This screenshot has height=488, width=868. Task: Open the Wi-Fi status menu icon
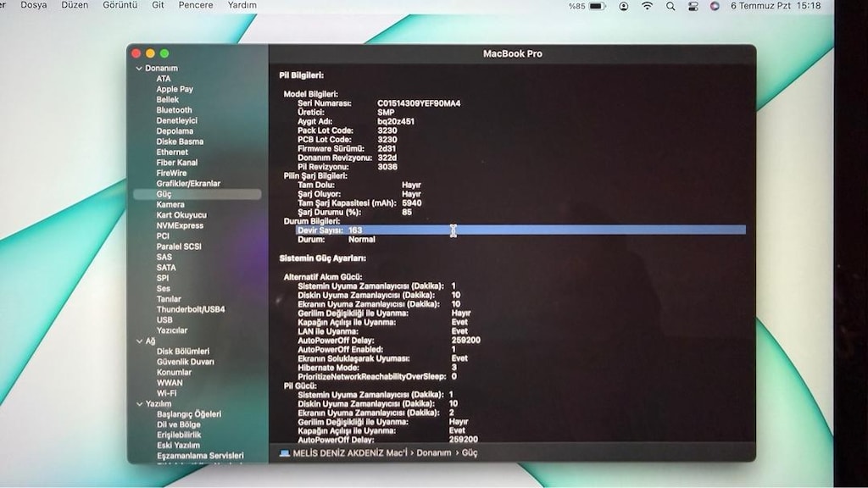[647, 6]
